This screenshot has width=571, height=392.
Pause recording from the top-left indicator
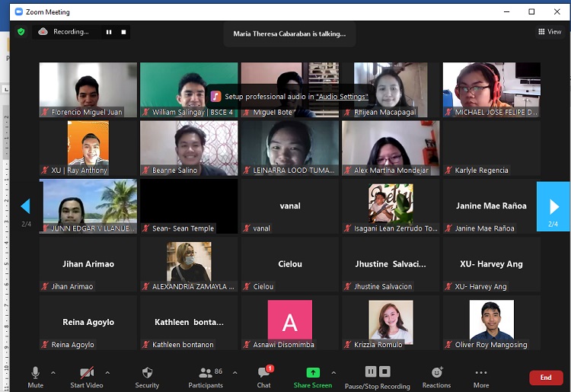pyautogui.click(x=109, y=32)
